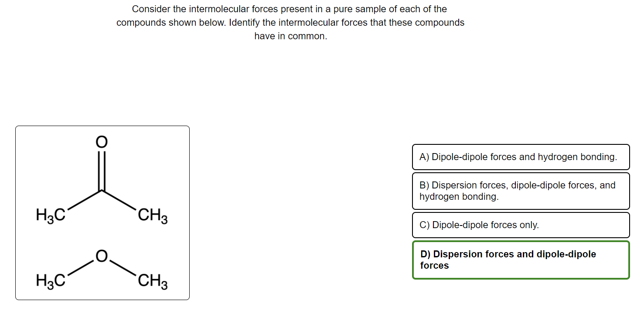The image size is (644, 311).
Task: Select the highlighted option D answer
Action: coord(521,260)
